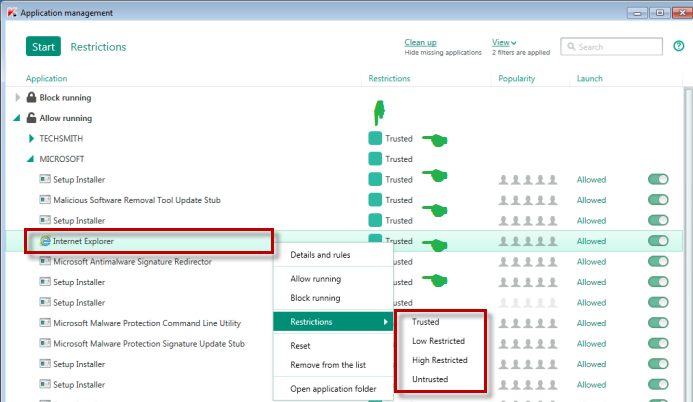Toggle launch switch for Microsoft Antimalware Signature Redirector
This screenshot has height=402, width=693.
pyautogui.click(x=658, y=261)
